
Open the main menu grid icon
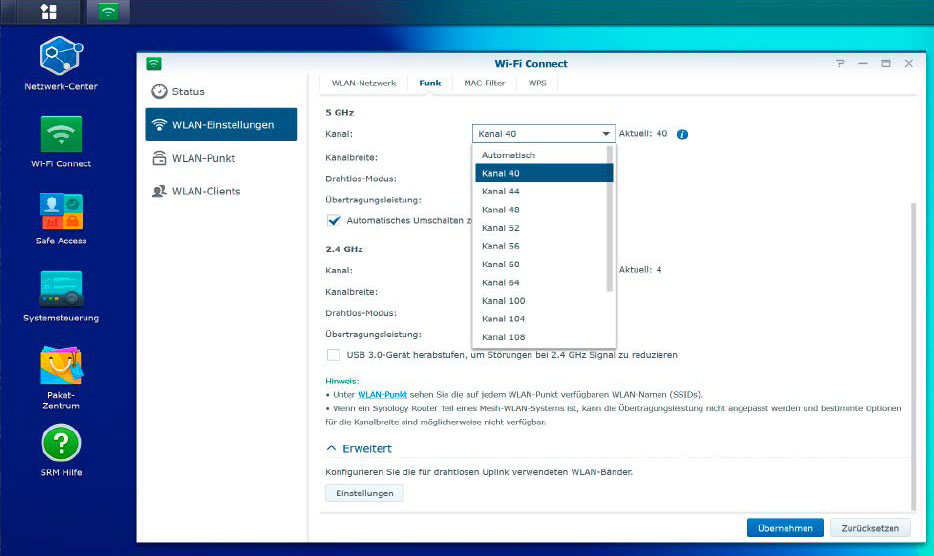click(49, 12)
